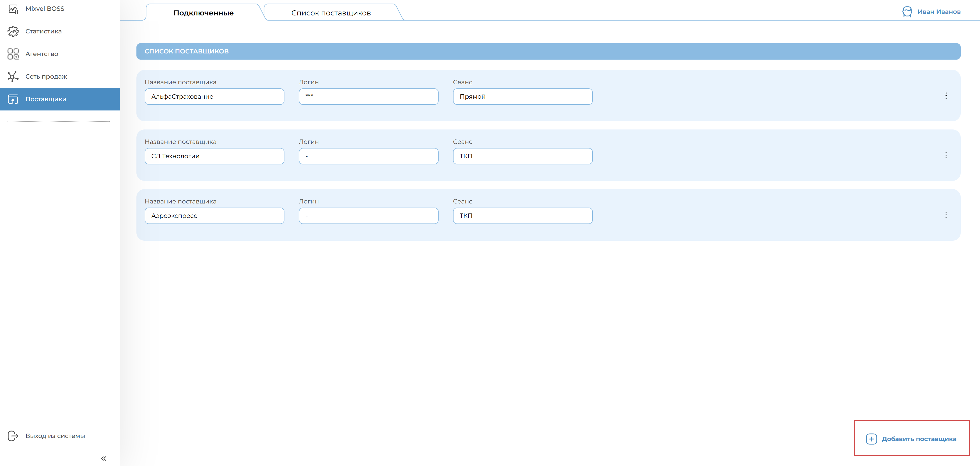
Task: Open Статистика via its gear-chart icon
Action: [x=13, y=31]
